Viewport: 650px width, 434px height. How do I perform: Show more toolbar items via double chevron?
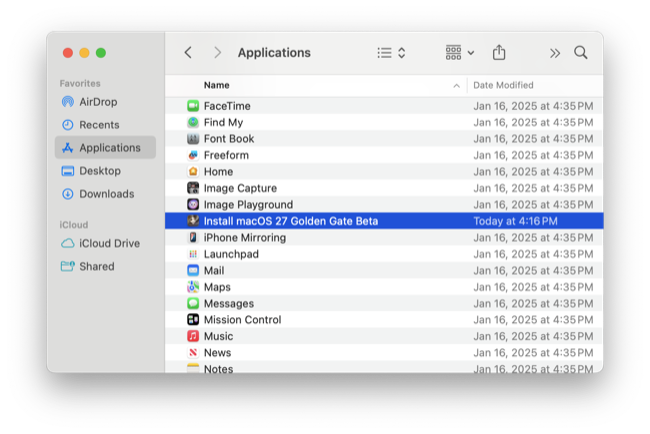click(x=555, y=53)
